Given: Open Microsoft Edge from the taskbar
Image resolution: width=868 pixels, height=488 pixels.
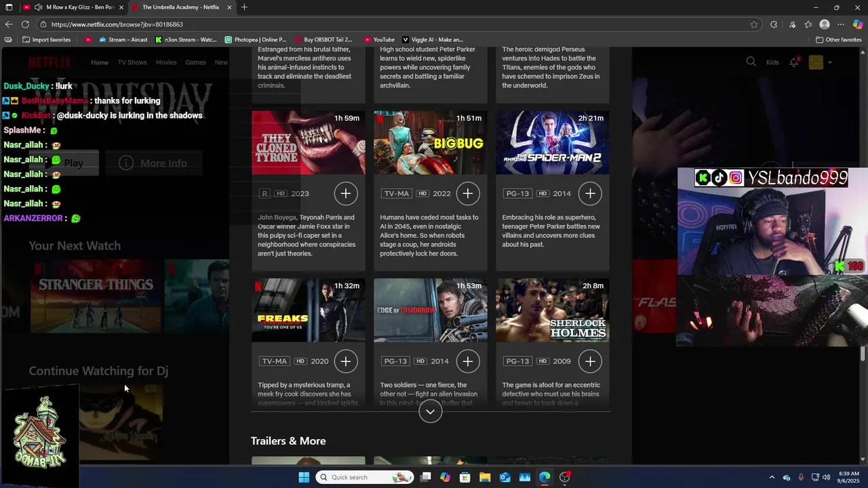Looking at the screenshot, I should tap(545, 477).
